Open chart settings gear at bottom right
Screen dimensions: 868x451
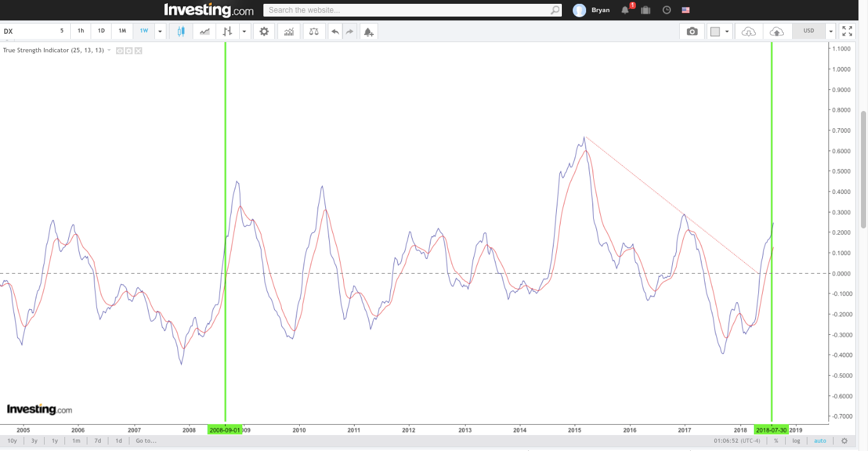[x=844, y=441]
